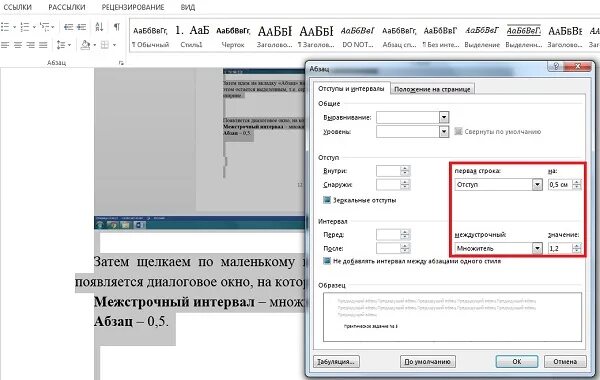Click the embedded screenshot image in the document
This screenshot has height=380, width=600.
click(x=200, y=149)
